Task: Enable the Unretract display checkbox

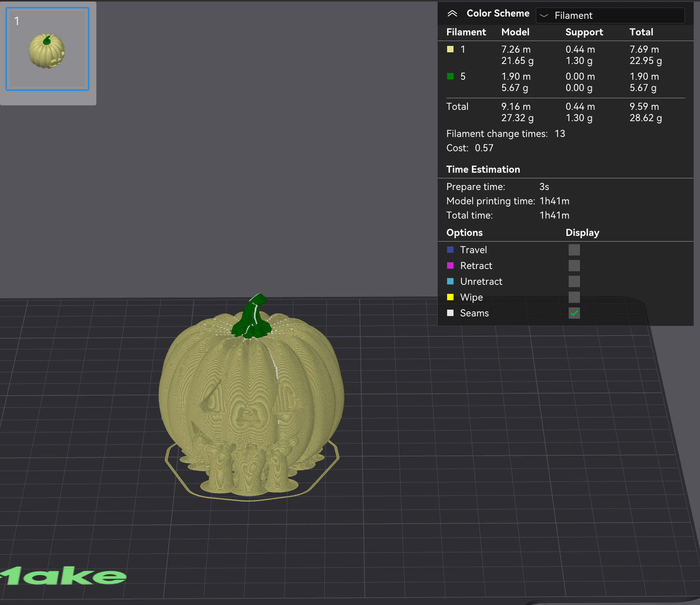Action: (x=574, y=281)
